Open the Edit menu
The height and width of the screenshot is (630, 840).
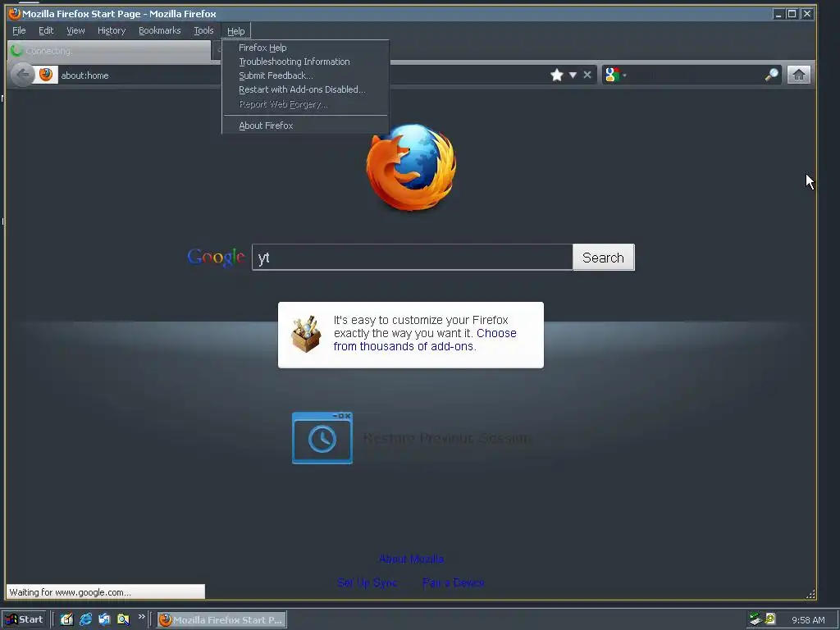(46, 30)
